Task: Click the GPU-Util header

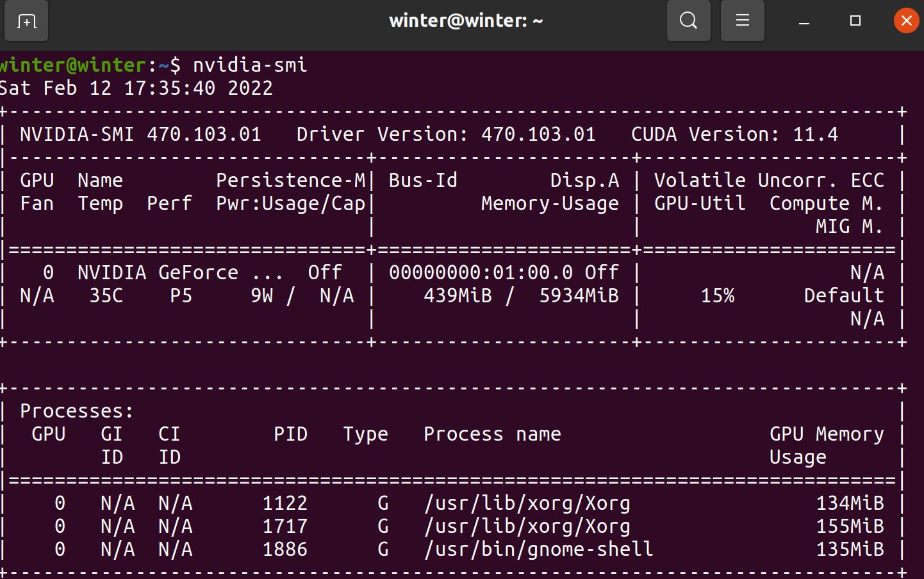Action: click(x=700, y=204)
